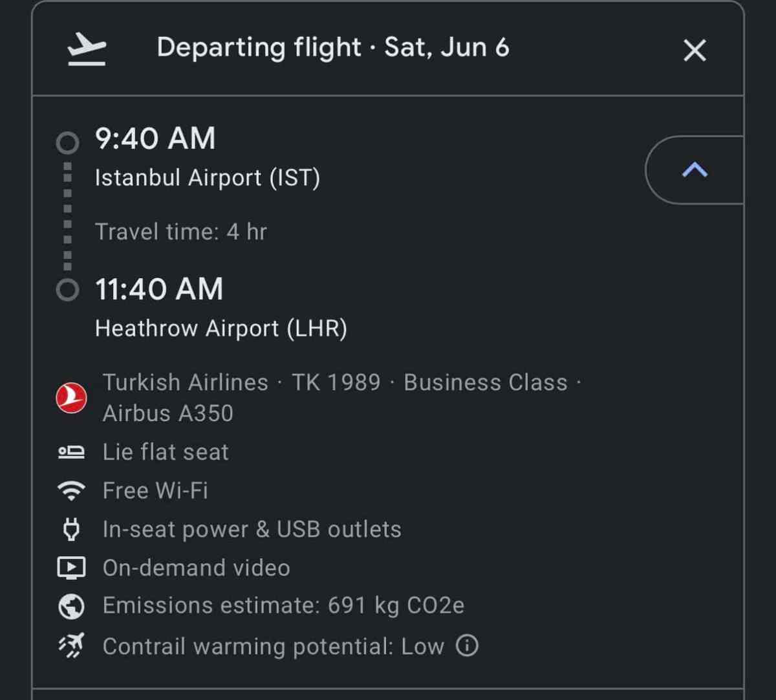
Task: Click the contrail warming airplane icon
Action: [71, 646]
